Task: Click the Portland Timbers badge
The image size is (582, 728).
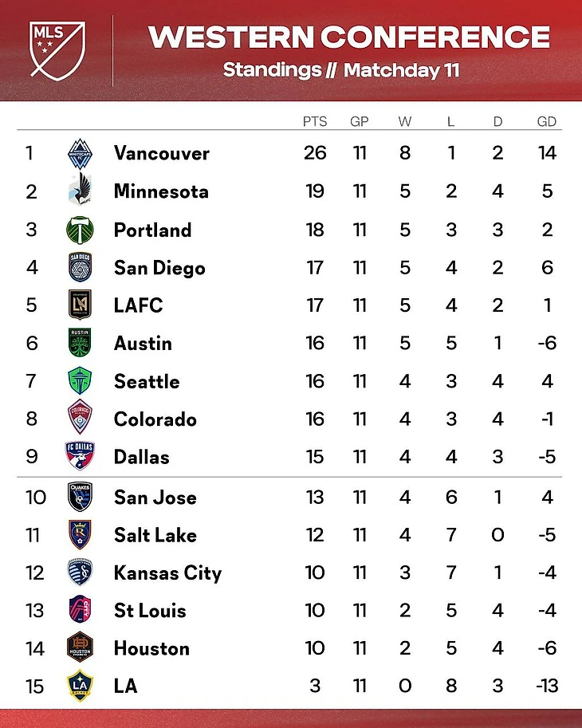Action: click(x=80, y=230)
